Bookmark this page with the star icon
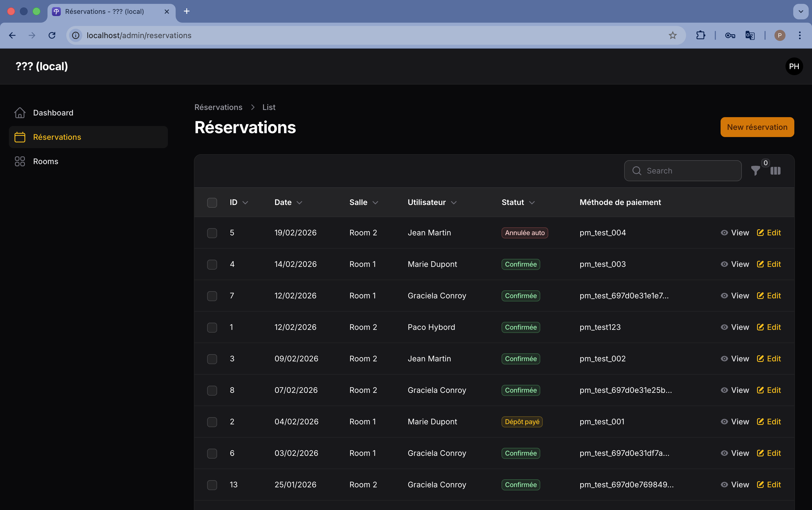 tap(673, 35)
